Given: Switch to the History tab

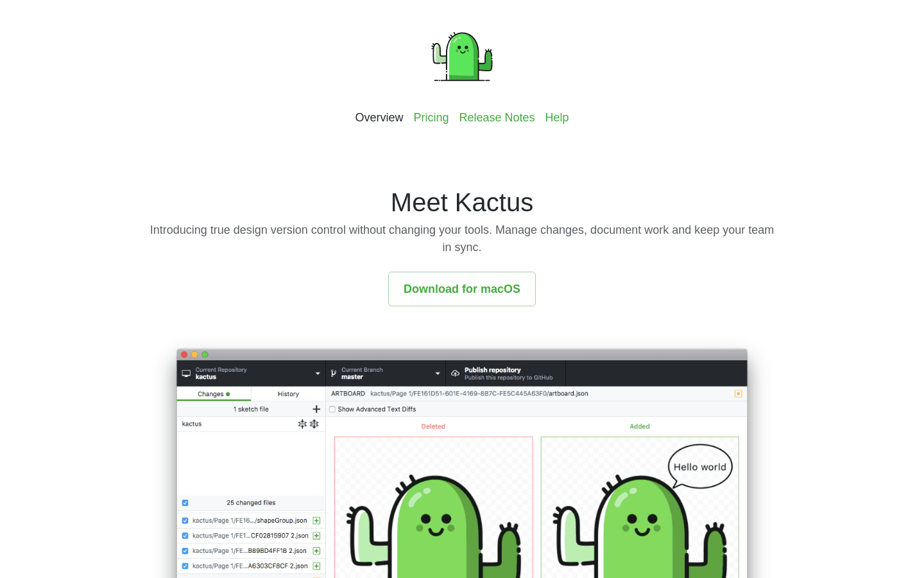Looking at the screenshot, I should (287, 394).
